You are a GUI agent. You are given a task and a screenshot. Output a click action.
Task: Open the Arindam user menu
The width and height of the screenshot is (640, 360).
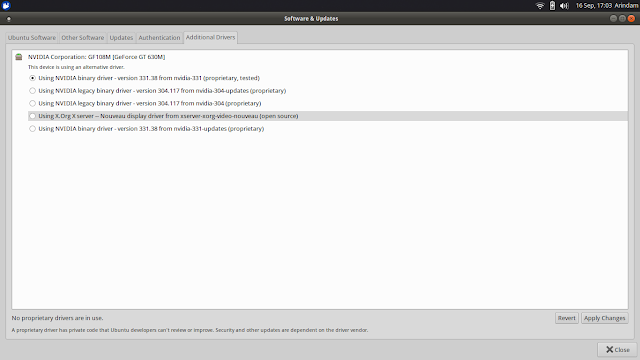626,6
